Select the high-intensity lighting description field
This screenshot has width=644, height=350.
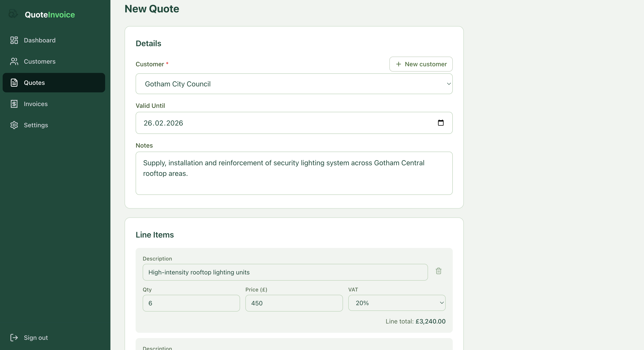[x=285, y=272]
